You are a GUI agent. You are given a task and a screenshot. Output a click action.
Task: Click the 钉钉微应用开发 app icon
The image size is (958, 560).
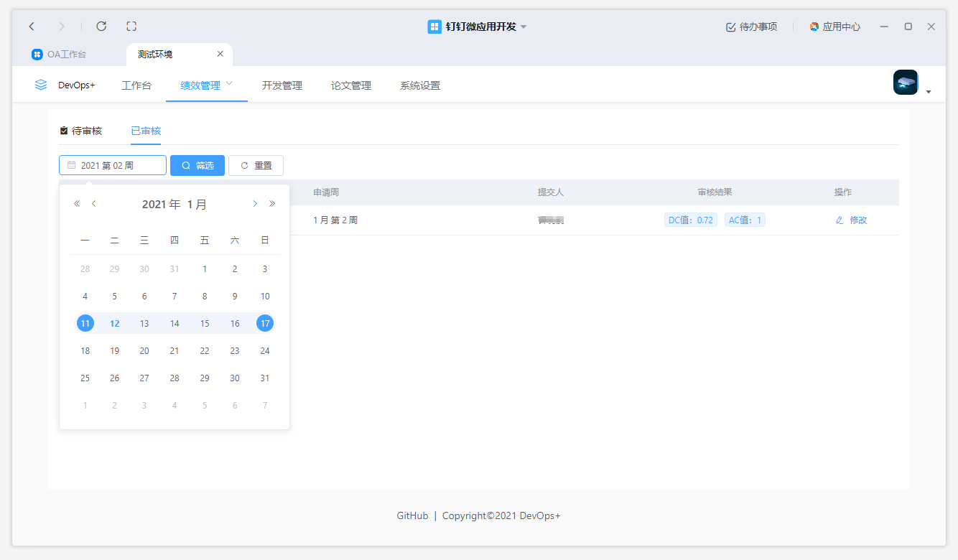coord(434,27)
